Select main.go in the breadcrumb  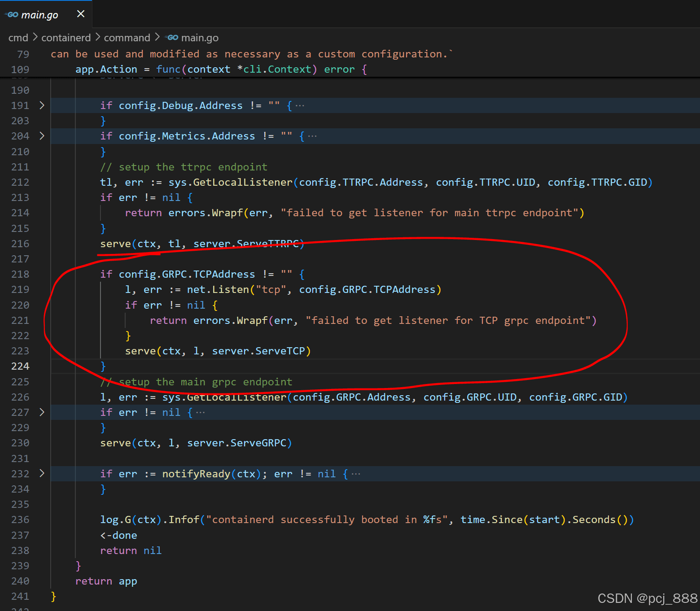[x=200, y=38]
